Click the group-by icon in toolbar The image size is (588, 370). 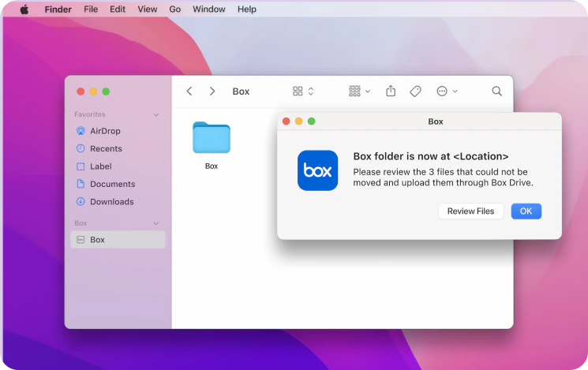[354, 91]
